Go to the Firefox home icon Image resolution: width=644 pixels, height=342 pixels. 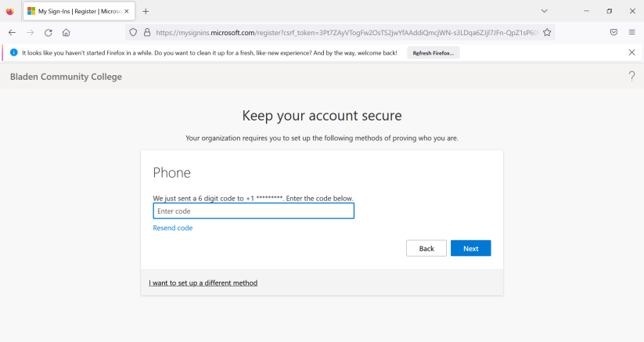click(x=67, y=33)
